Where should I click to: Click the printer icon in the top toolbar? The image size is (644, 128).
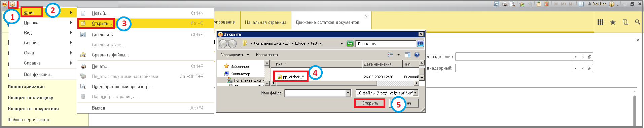[x=505, y=4]
